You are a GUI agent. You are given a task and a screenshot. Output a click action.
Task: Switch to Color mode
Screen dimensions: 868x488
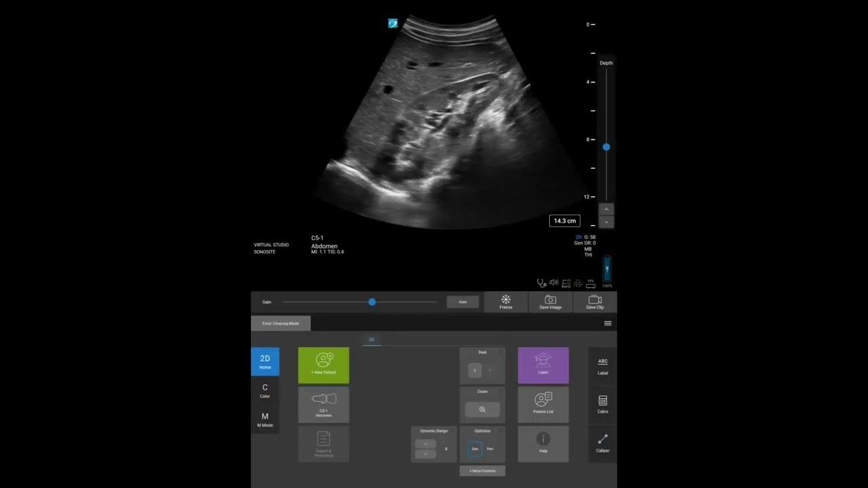(x=265, y=391)
